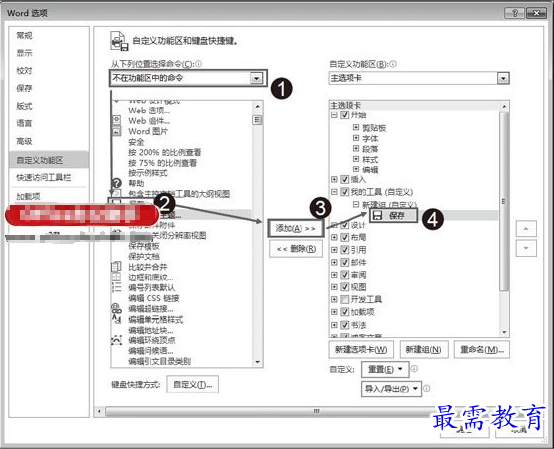The image size is (554, 449).
Task: Click the 编辑单元格样式 icon
Action: [x=117, y=319]
